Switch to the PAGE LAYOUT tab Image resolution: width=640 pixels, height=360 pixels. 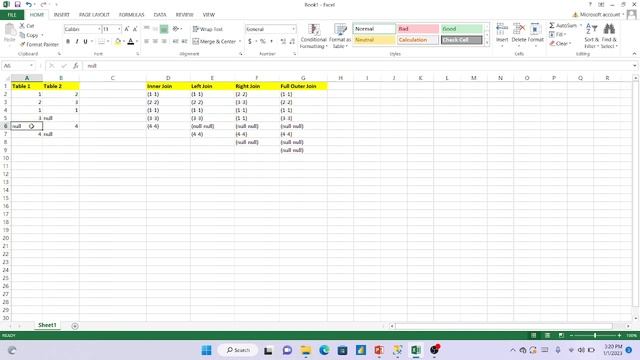pos(94,15)
